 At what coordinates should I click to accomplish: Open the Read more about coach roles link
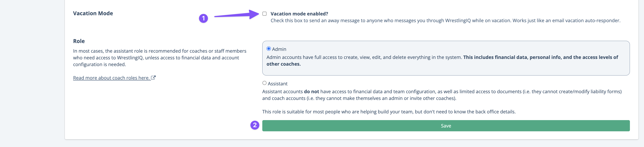tap(112, 78)
